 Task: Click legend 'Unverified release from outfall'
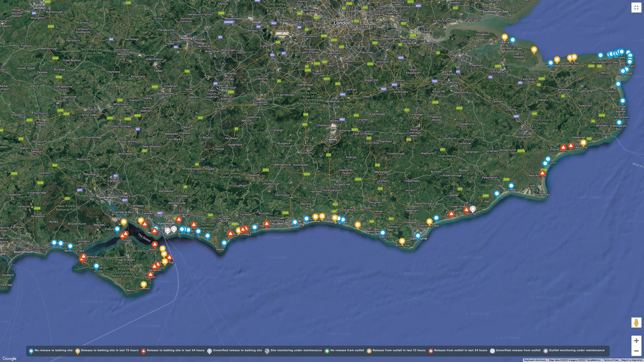(516, 350)
